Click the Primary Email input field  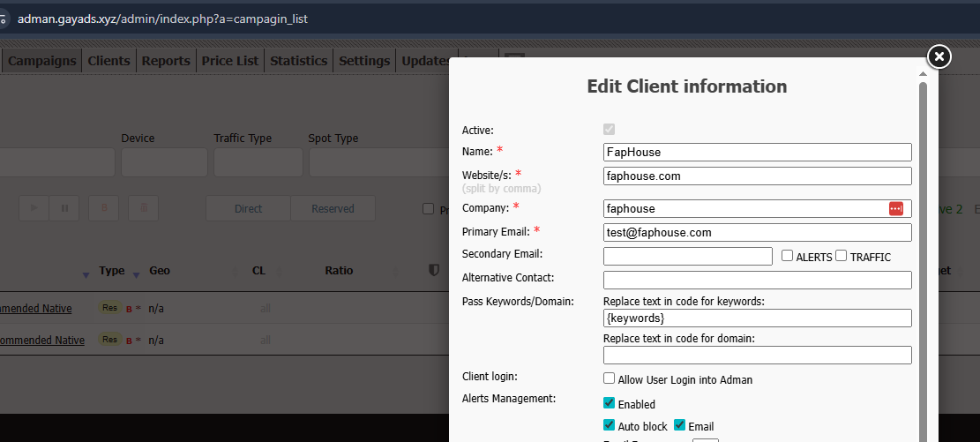pos(757,232)
